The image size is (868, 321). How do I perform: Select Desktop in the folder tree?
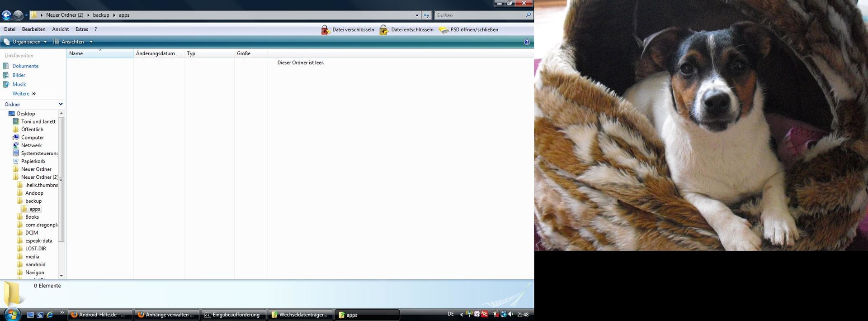tap(26, 114)
